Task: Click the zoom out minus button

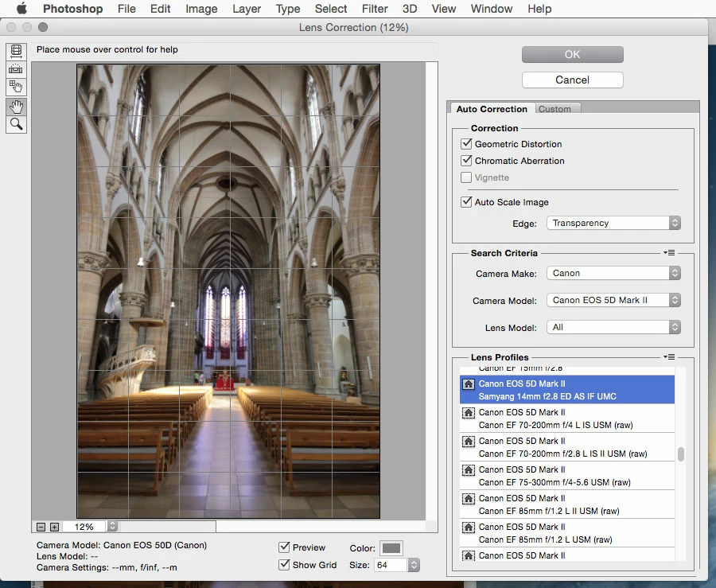Action: [41, 527]
